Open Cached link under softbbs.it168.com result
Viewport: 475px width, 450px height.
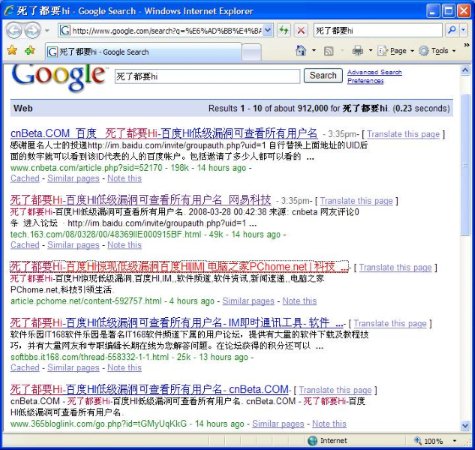tap(25, 368)
